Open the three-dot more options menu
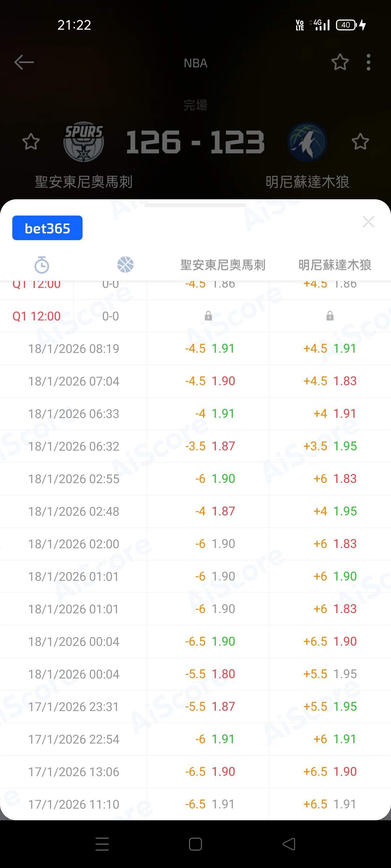Screen dimensions: 391x868 [x=368, y=62]
